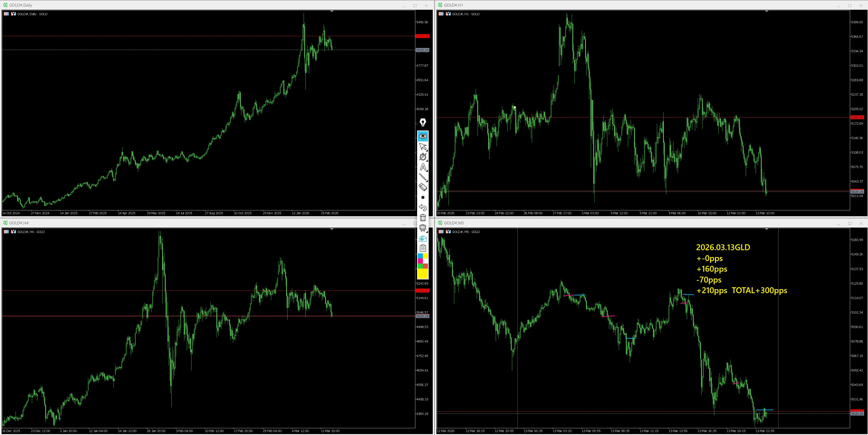Viewport: 868px width, 435px height.
Task: Select the eraser tool
Action: 423,187
